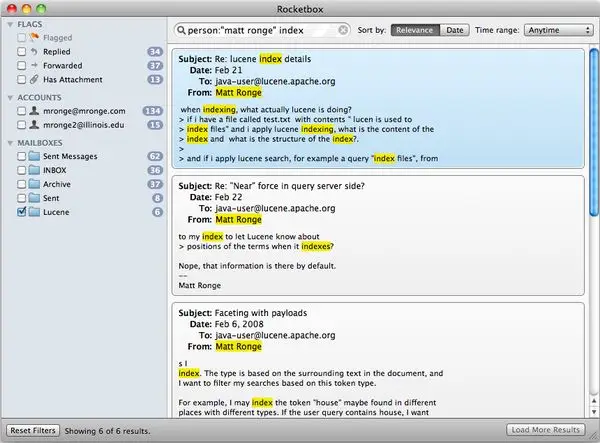Click the Lucene count badge 6

[x=157, y=212]
